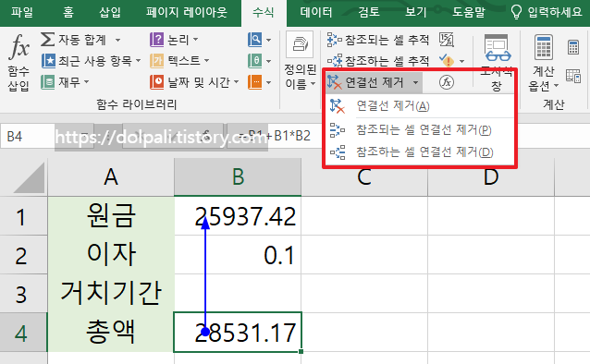Click the calculate sheet icon
Viewport: 590px width, 364px height.
coord(573,76)
